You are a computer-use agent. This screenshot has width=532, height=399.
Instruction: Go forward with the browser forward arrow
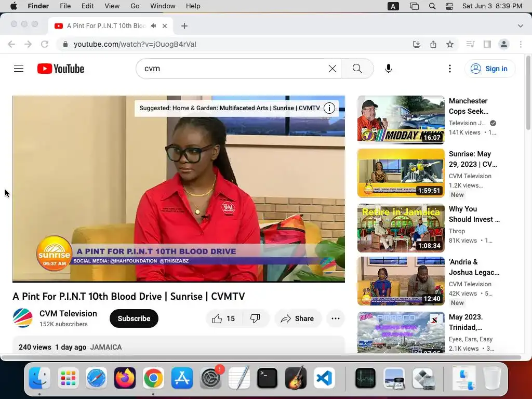point(28,44)
